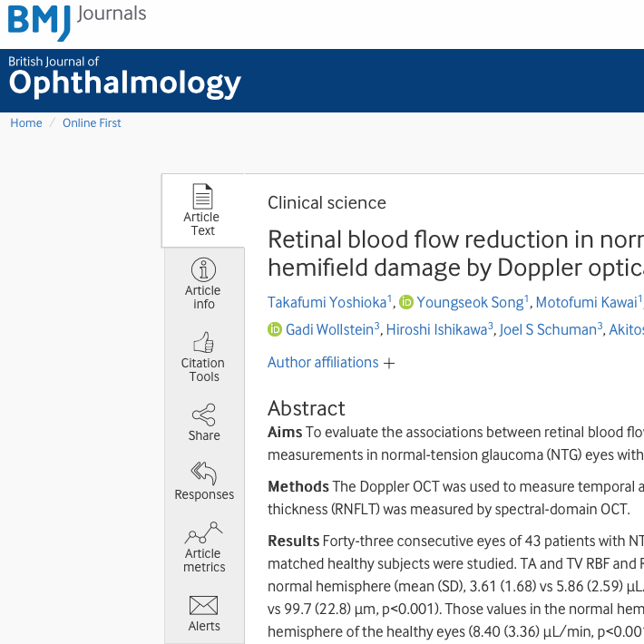
Task: View Article metrics graph icon
Action: pos(203,532)
